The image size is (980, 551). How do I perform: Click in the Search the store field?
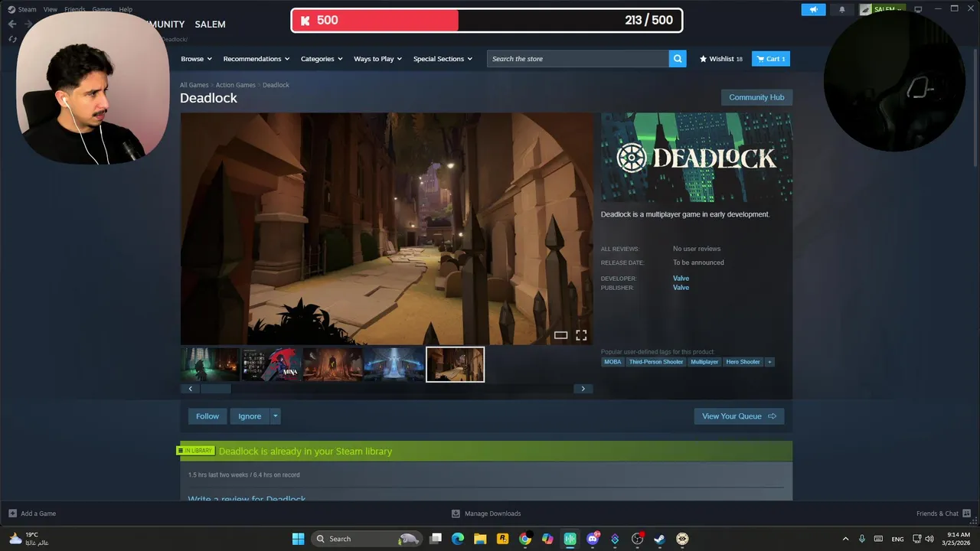(x=578, y=59)
